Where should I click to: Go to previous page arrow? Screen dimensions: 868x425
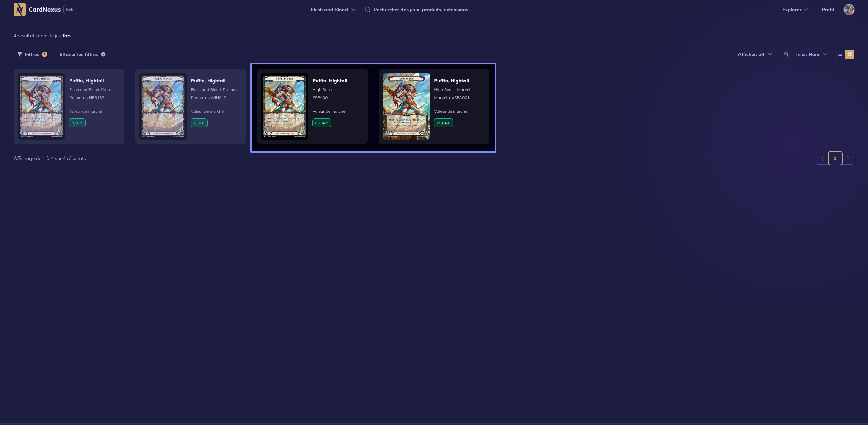coord(822,158)
